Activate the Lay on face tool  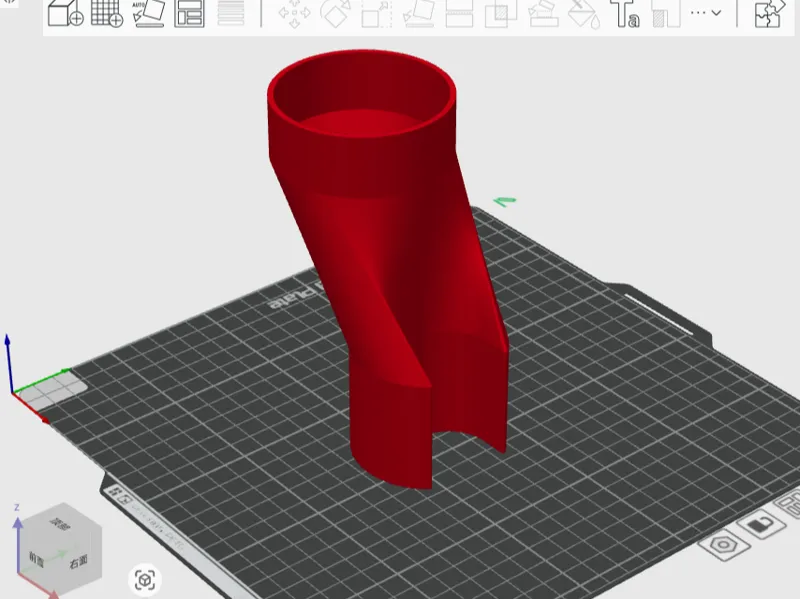click(x=418, y=13)
